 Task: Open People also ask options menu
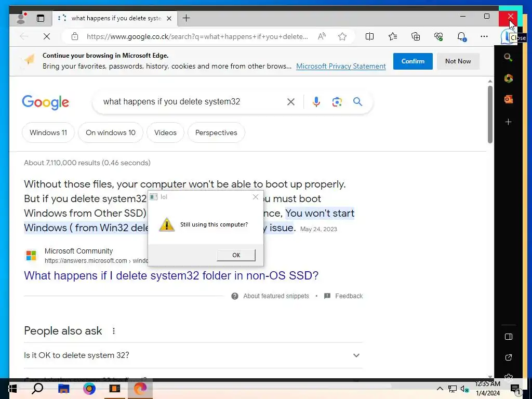(x=114, y=331)
